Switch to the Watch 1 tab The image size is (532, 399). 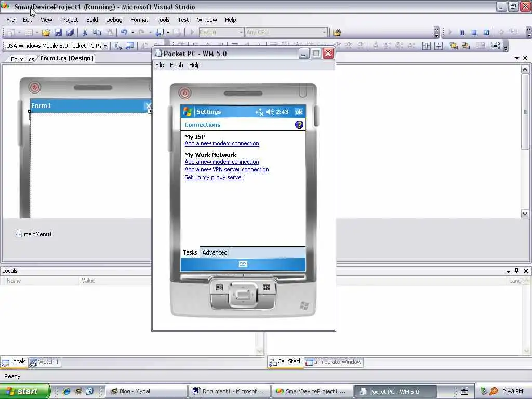tap(45, 362)
